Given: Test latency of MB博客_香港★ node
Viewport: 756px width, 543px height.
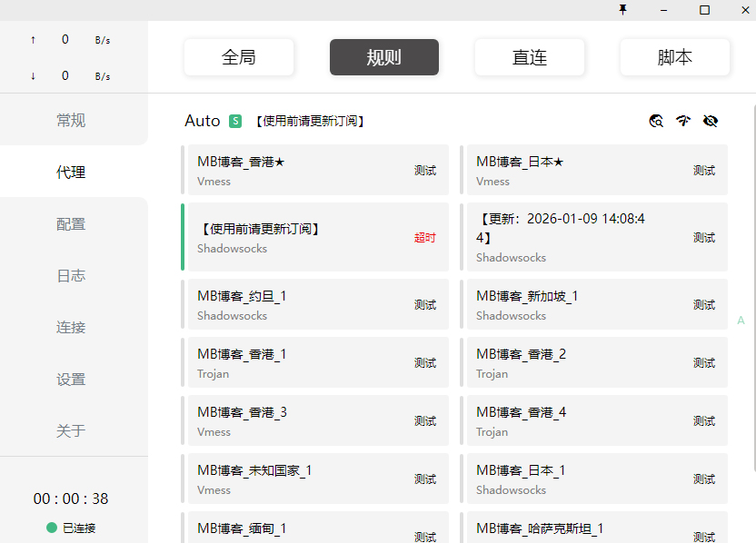Looking at the screenshot, I should tap(424, 170).
